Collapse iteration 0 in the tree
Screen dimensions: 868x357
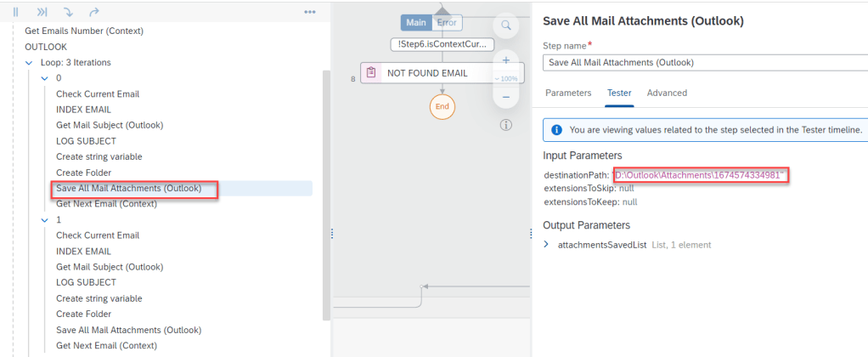click(x=45, y=78)
